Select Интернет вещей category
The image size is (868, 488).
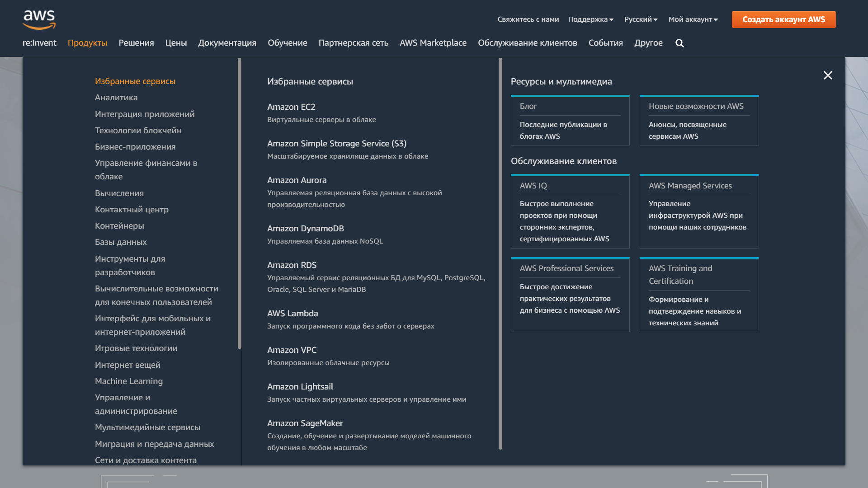(127, 365)
